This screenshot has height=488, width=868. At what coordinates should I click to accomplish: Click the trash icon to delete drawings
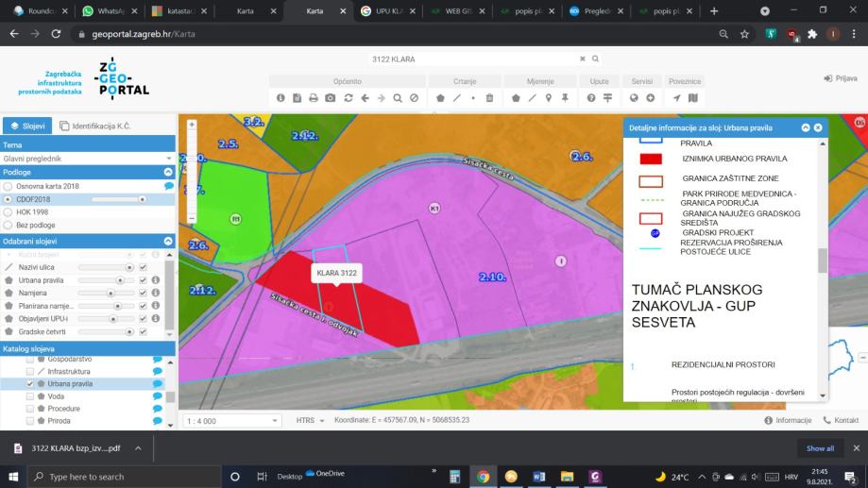489,98
